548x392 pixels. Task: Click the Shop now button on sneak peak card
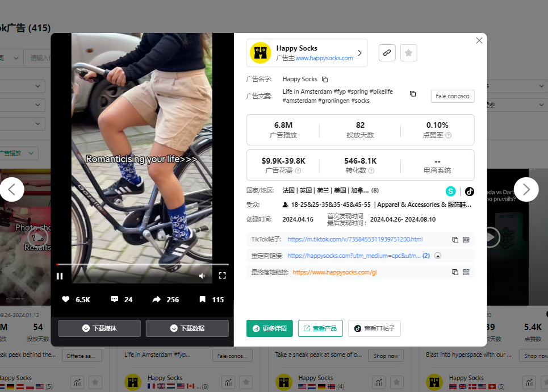(x=386, y=356)
